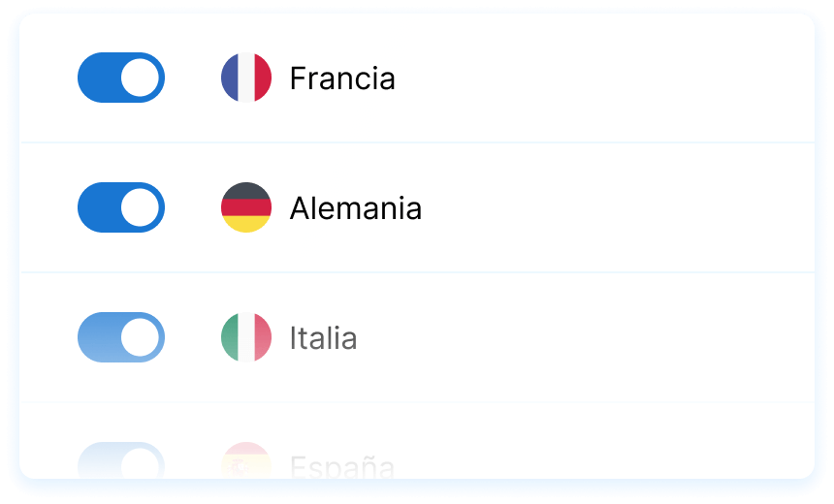Click the round knob on Italia's switch
This screenshot has height=504, width=834.
[x=141, y=337]
